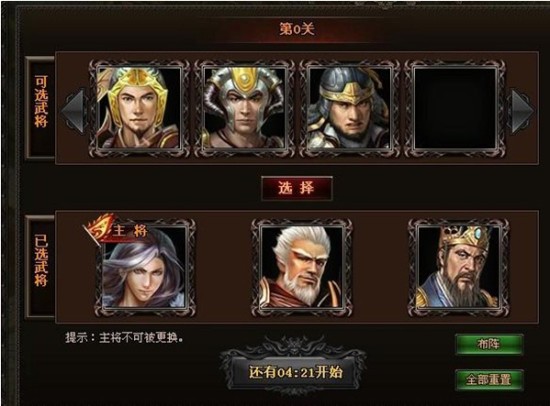Click the red 选择 button
Viewport: 550px width, 406px height.
[297, 188]
